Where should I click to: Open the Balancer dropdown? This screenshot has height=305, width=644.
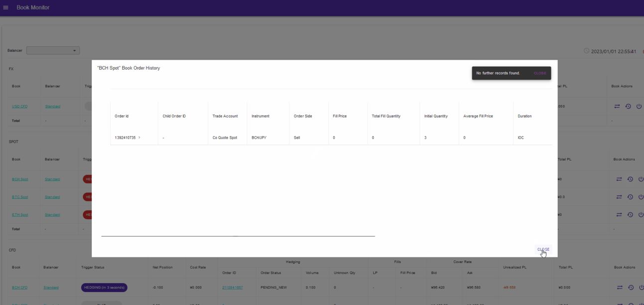tap(53, 51)
